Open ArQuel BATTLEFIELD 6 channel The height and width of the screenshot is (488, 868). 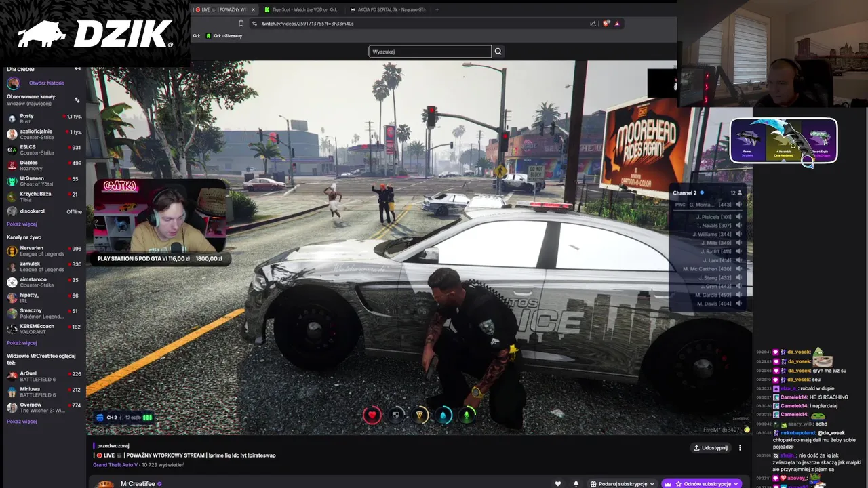[x=44, y=376]
